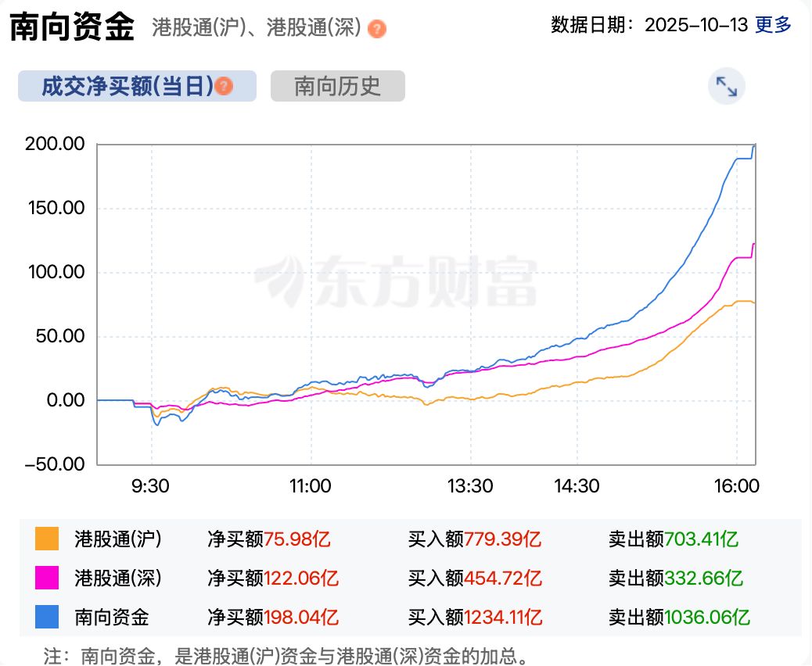This screenshot has width=812, height=666.
Task: Expand the chart to fullscreen
Action: click(x=727, y=87)
